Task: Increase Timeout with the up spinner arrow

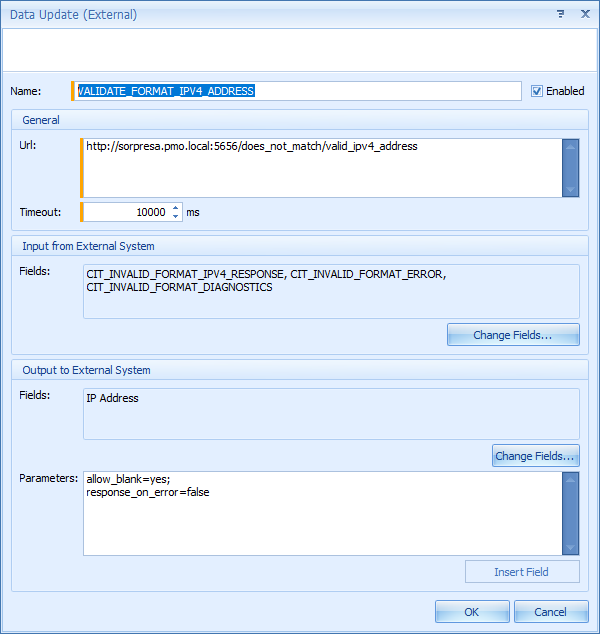Action: (x=176, y=208)
